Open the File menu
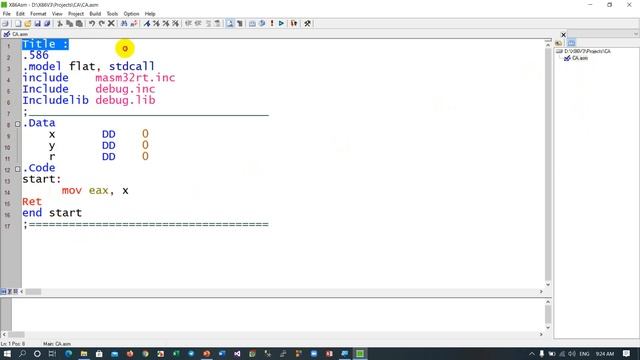640x360 pixels. (x=7, y=14)
